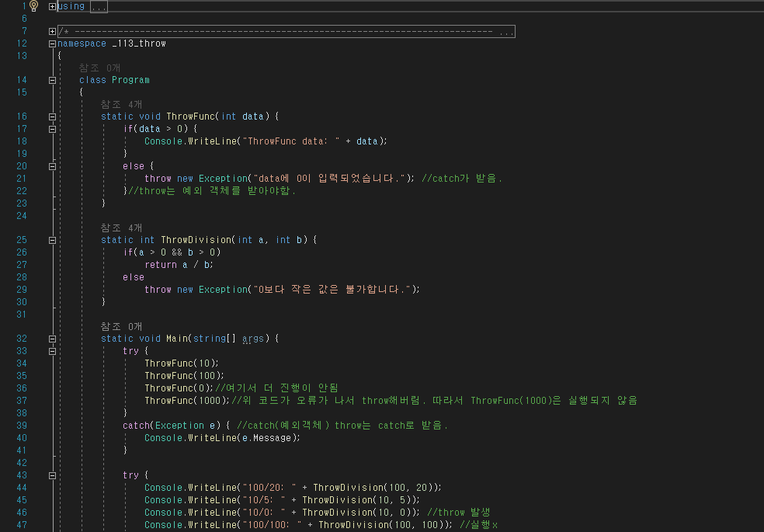Collapse the if(data > 0) block
This screenshot has width=764, height=532.
(x=52, y=129)
